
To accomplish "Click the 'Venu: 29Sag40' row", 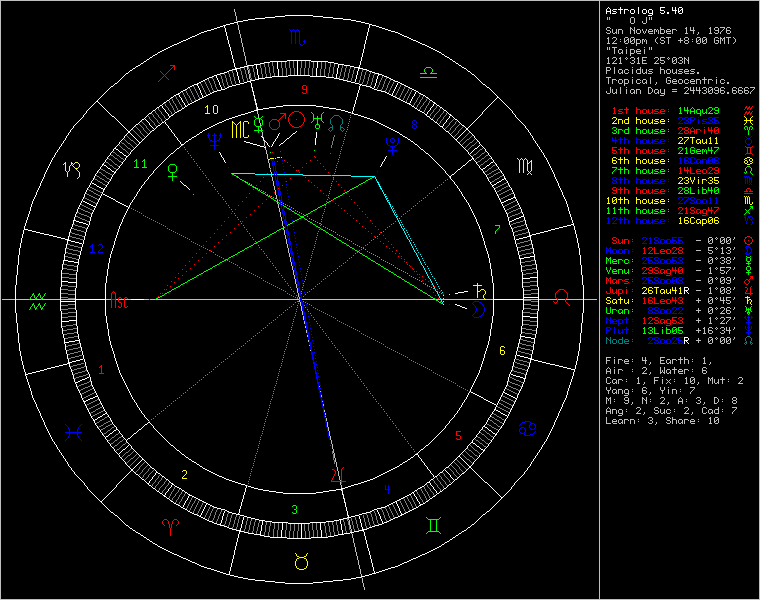I will pos(679,271).
